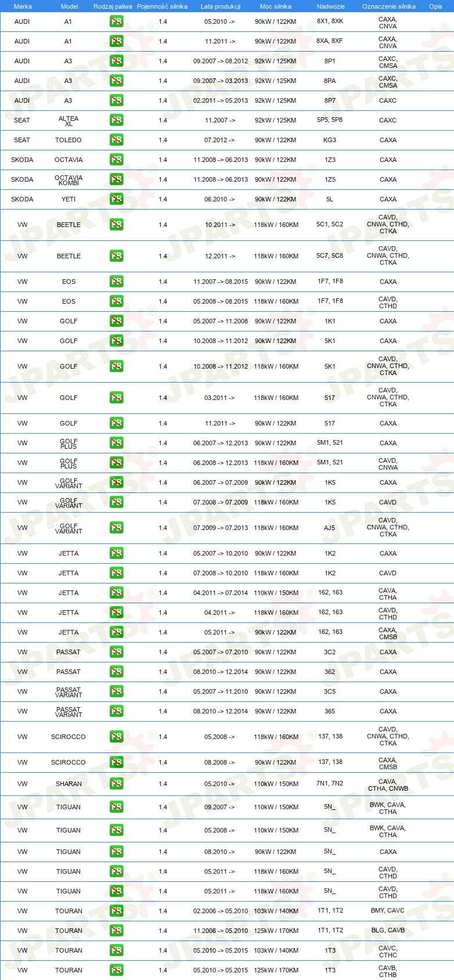This screenshot has height=980, width=454.
Task: Select fuel icon in AUDI A3 8PA row
Action: click(116, 81)
